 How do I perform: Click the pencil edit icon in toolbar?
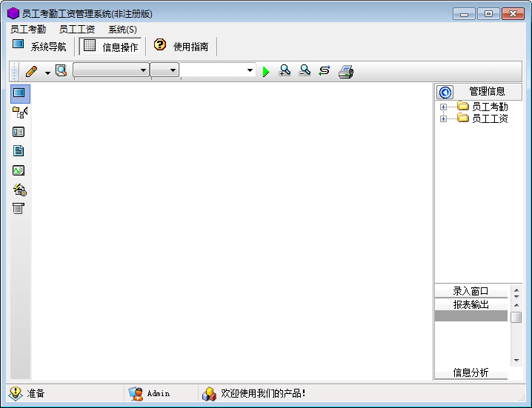pyautogui.click(x=31, y=71)
